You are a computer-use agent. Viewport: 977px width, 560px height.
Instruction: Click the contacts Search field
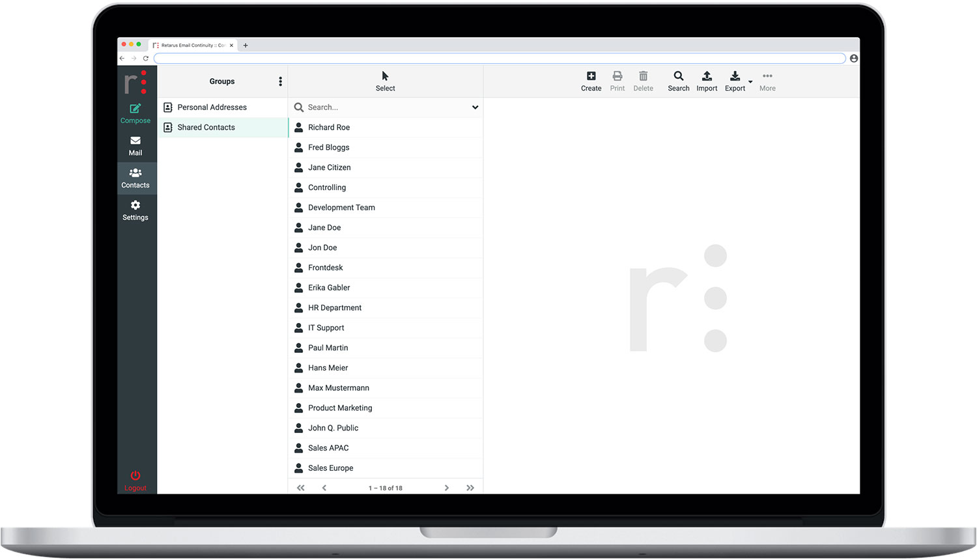tap(387, 107)
